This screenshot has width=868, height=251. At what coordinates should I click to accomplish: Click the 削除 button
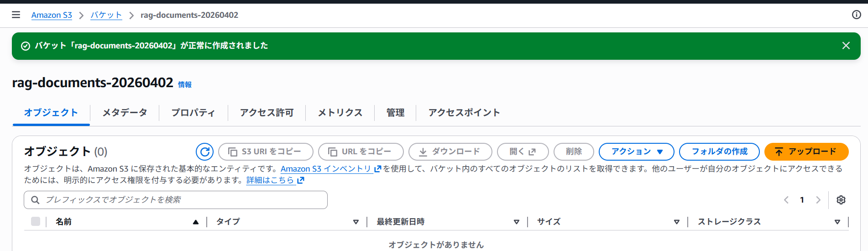click(574, 152)
